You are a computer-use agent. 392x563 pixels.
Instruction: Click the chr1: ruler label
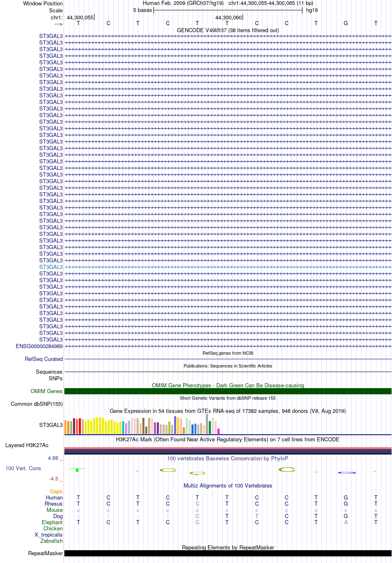[57, 17]
